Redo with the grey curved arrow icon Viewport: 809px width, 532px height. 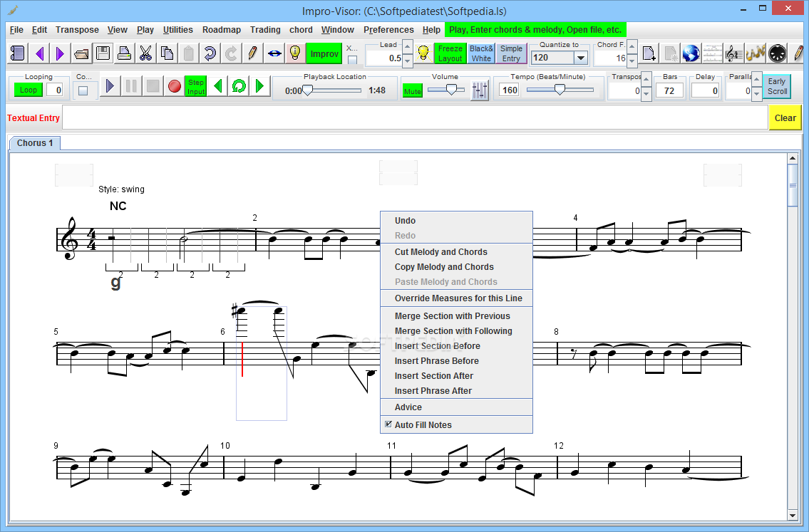click(x=231, y=53)
